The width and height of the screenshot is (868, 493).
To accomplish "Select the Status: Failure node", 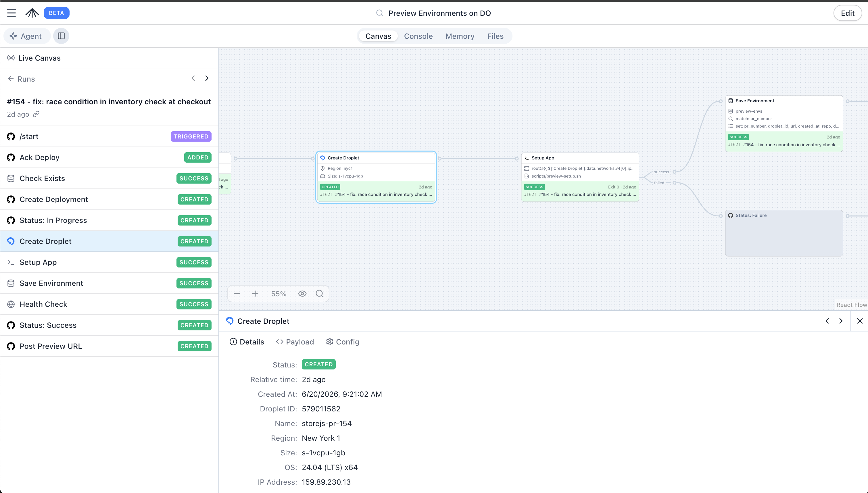I will click(784, 233).
